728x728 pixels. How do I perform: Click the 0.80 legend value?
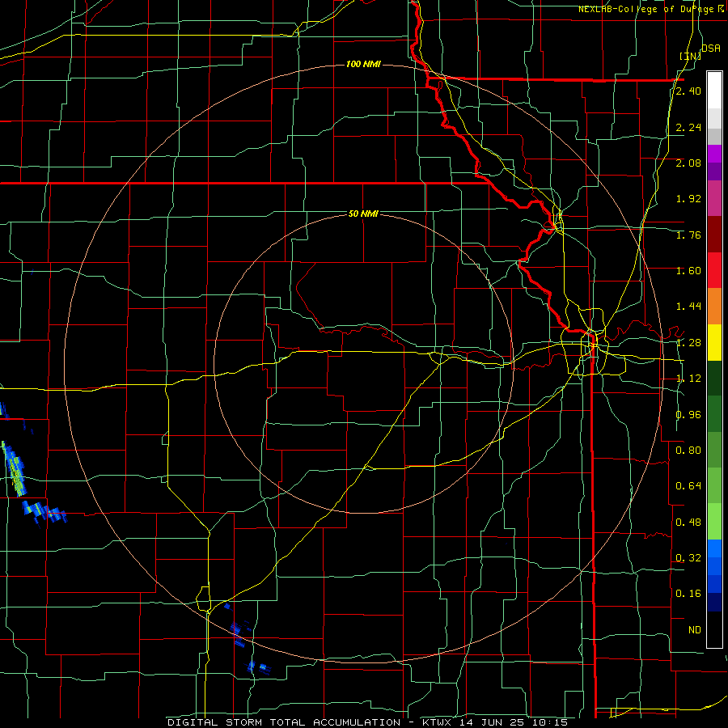point(688,451)
